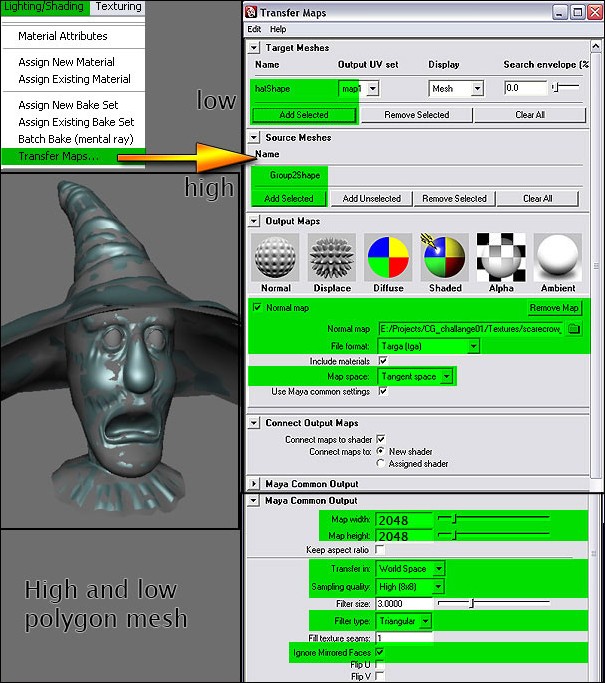Select the Assigned shader radio button

[381, 463]
